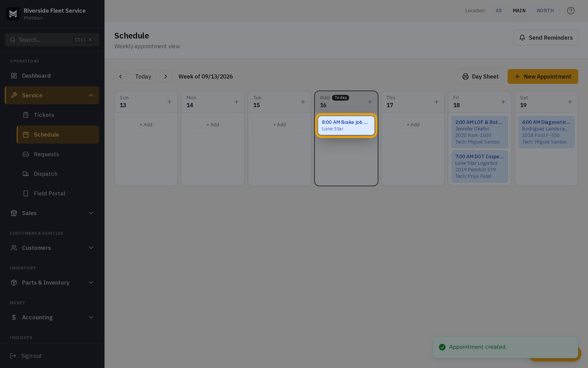The image size is (588, 368).
Task: Set location filter to All
Action: pos(499,11)
